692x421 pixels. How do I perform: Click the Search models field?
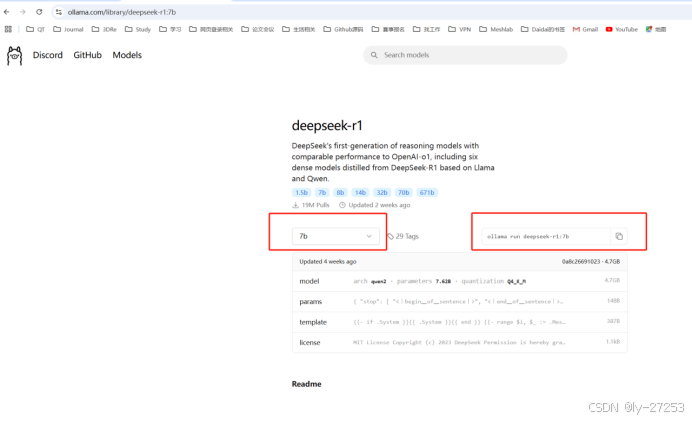coord(465,55)
